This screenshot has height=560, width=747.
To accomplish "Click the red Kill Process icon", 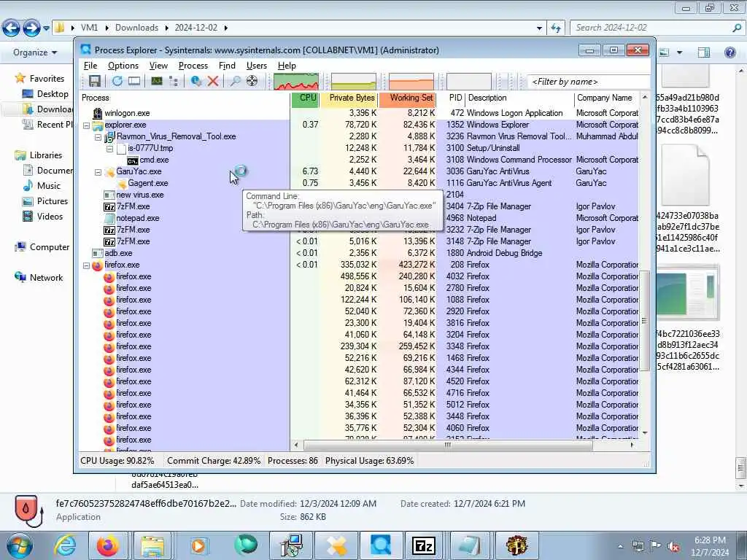I will (213, 82).
